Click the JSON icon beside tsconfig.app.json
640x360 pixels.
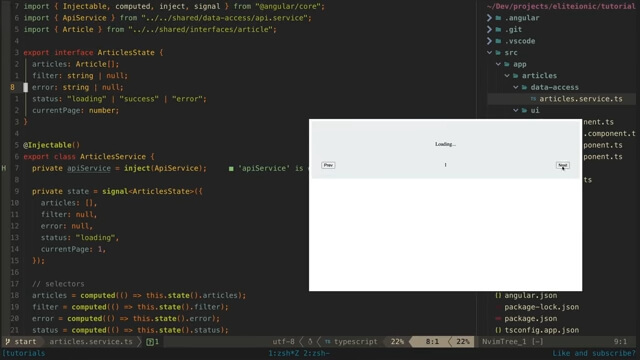pos(498,330)
